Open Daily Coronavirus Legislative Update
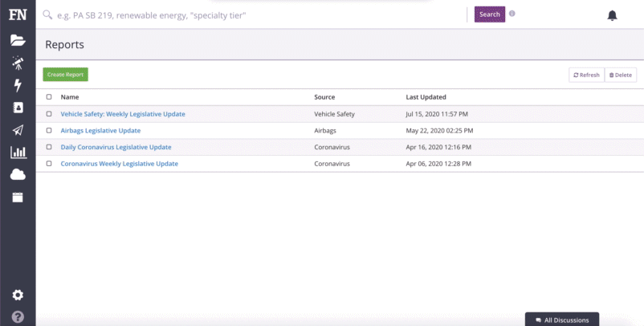644x326 pixels. pyautogui.click(x=116, y=147)
